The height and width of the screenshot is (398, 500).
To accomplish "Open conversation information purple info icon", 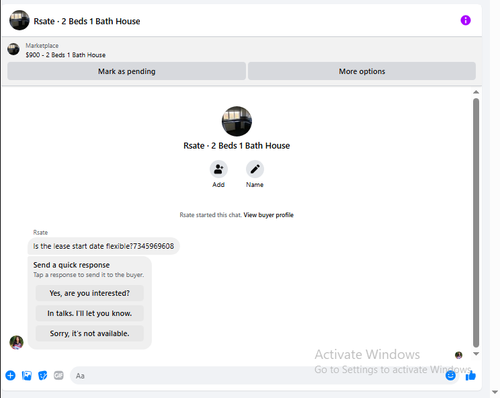I will pos(465,20).
